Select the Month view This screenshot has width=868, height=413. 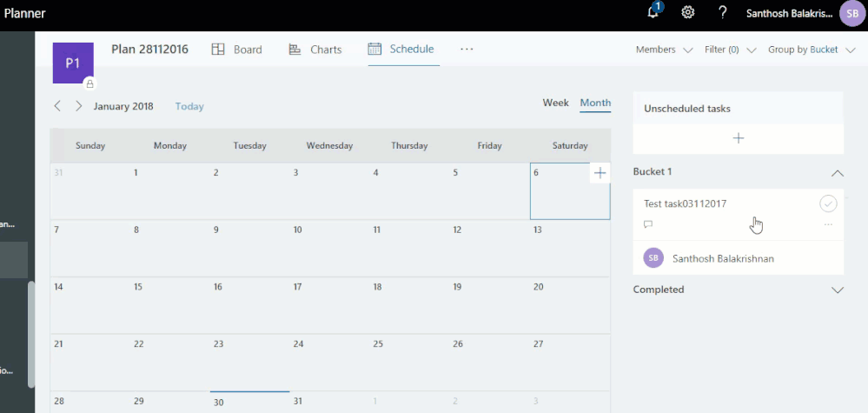tap(595, 103)
